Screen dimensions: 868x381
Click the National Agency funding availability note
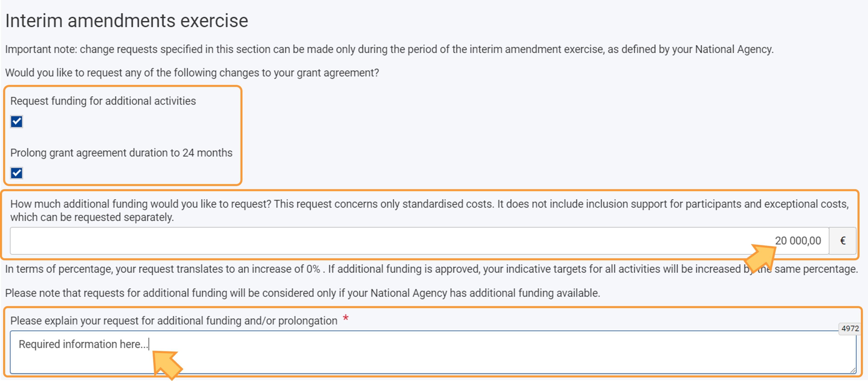[x=302, y=293]
